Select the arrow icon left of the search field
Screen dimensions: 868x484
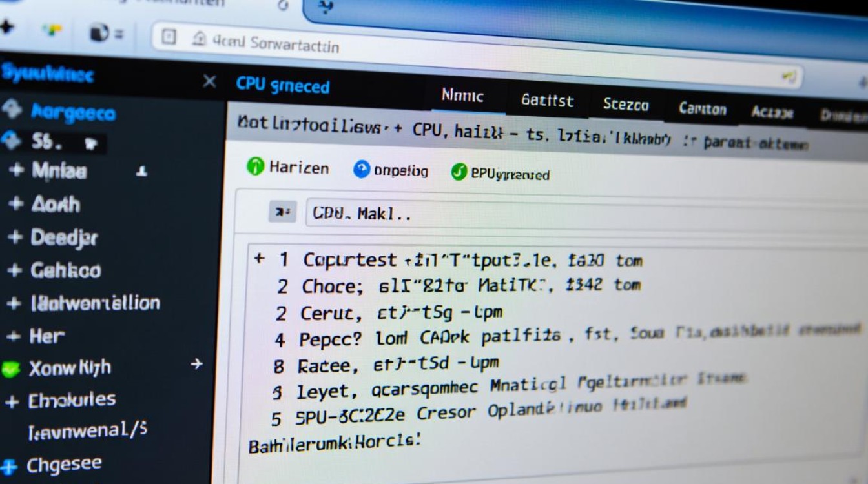pos(282,211)
